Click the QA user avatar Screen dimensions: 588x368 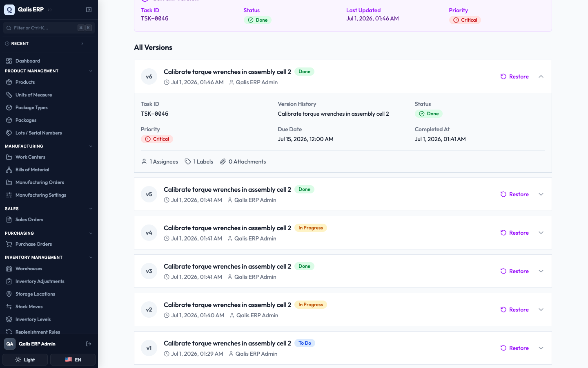click(x=10, y=344)
